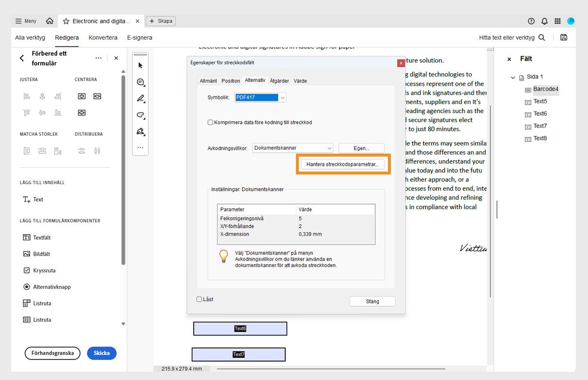This screenshot has width=588, height=380.
Task: Open the E-signera menu
Action: tap(139, 37)
